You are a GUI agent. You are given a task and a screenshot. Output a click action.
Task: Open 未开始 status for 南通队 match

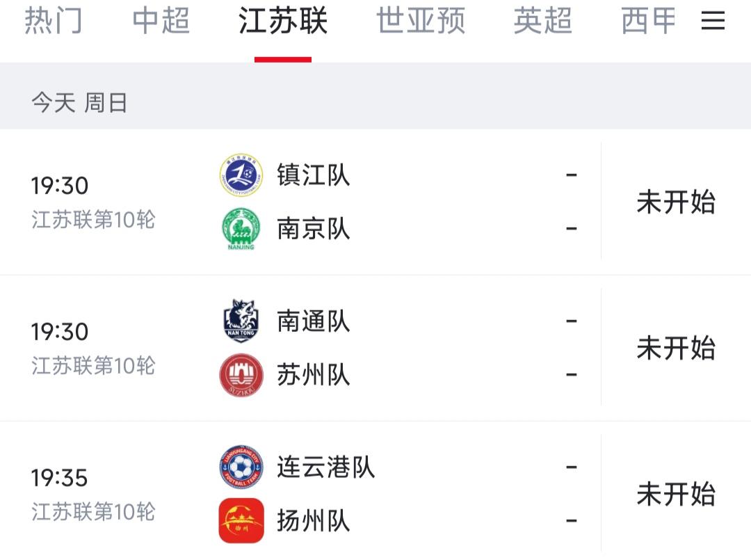(x=676, y=348)
